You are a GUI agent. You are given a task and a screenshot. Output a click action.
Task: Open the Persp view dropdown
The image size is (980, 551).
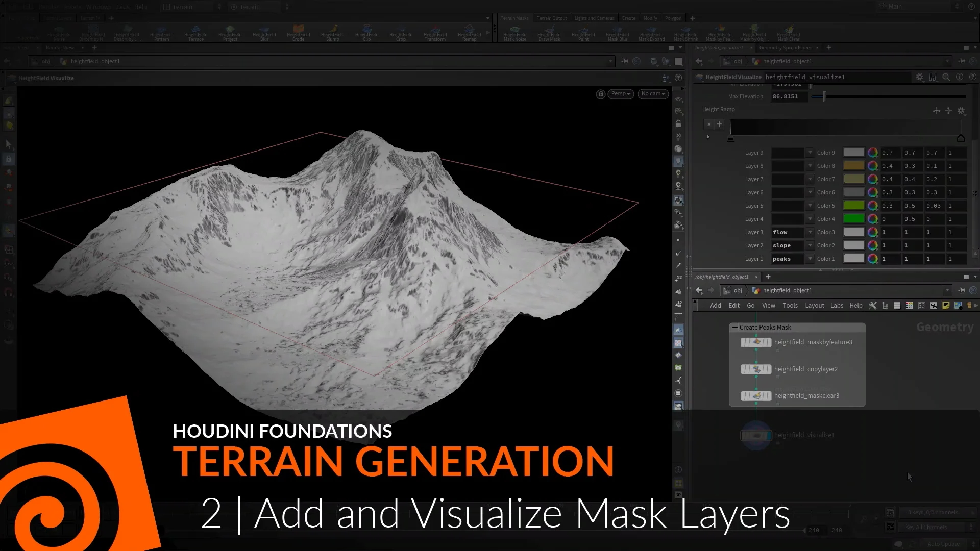click(x=620, y=94)
